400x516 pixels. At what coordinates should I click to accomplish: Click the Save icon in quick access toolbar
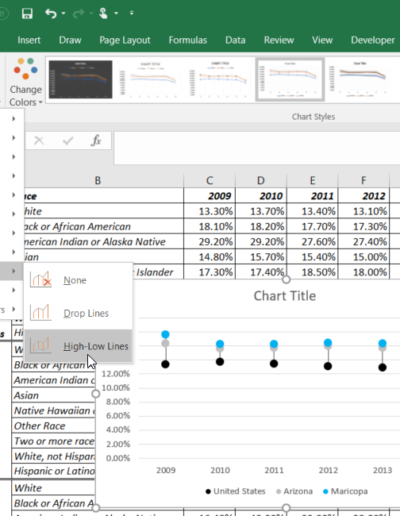[27, 13]
